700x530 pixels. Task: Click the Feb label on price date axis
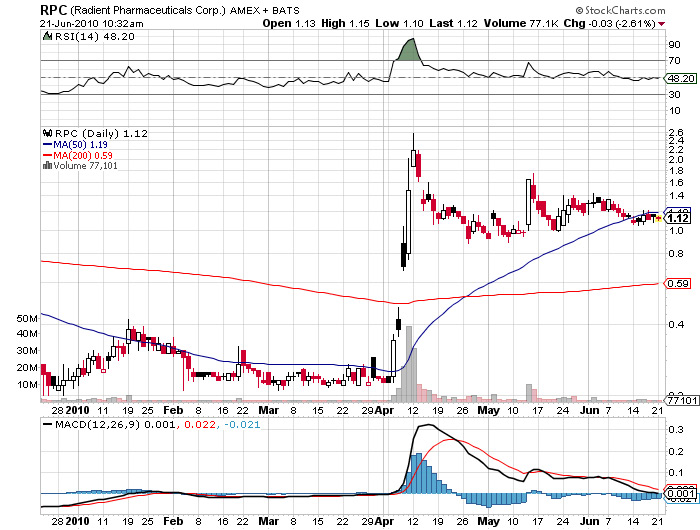pos(173,410)
